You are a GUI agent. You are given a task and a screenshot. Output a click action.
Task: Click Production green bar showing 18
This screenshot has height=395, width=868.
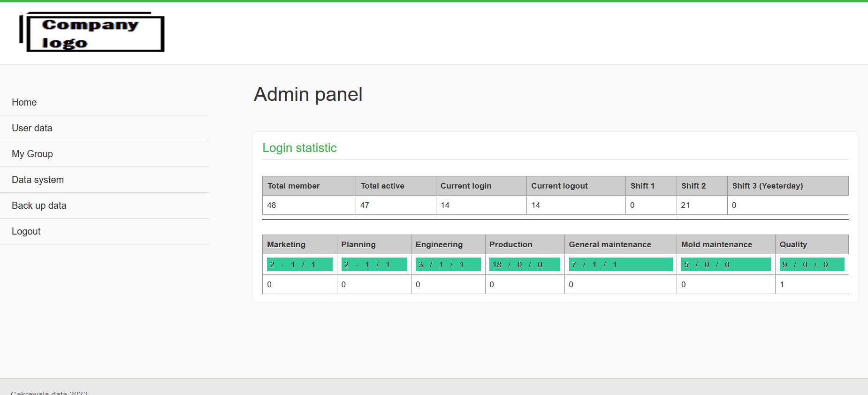coord(525,265)
